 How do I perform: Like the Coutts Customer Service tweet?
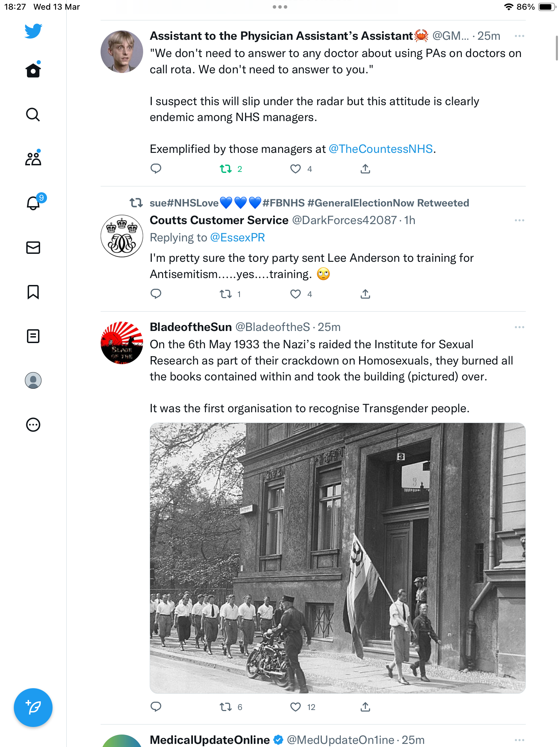(x=295, y=294)
